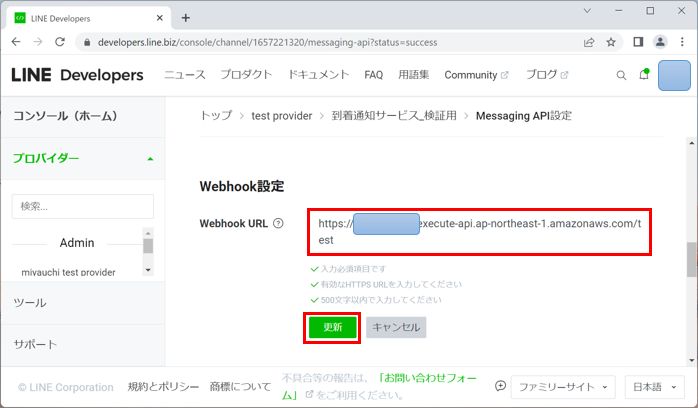Open the 用語集 menu item

pyautogui.click(x=414, y=75)
